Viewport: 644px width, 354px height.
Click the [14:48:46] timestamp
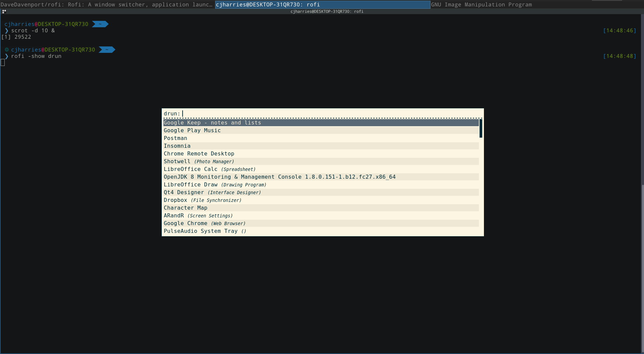619,31
